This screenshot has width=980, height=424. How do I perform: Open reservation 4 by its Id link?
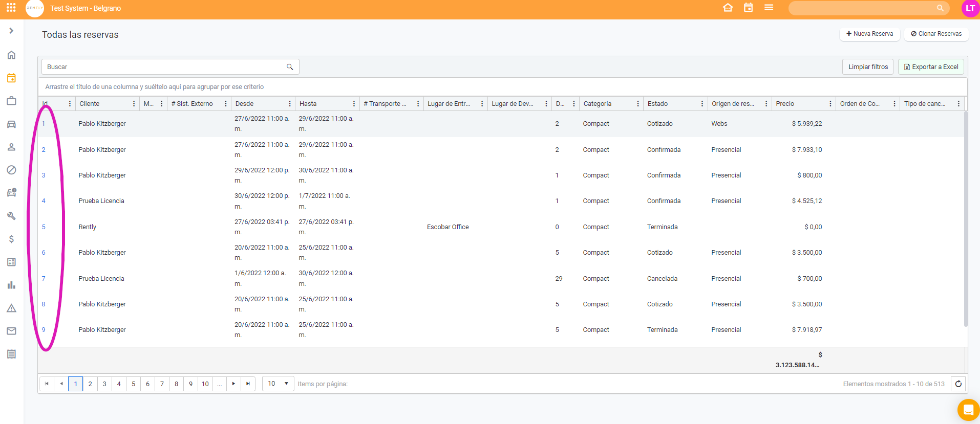pyautogui.click(x=44, y=201)
